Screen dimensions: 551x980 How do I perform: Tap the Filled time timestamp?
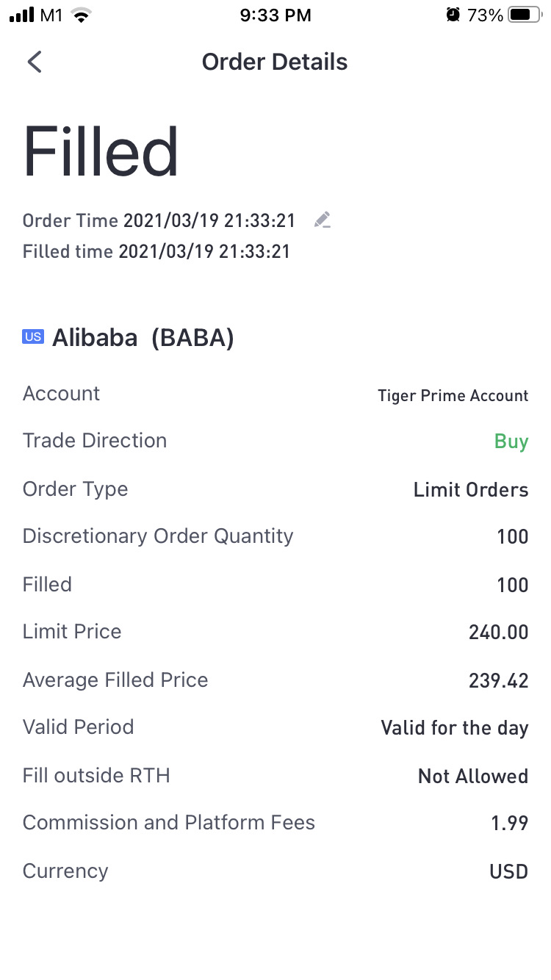(x=204, y=251)
